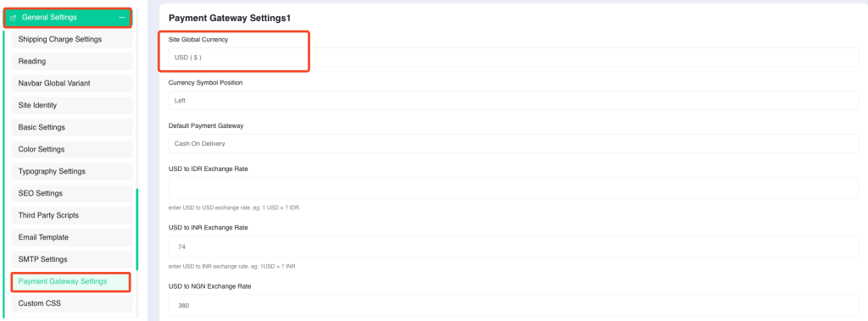The height and width of the screenshot is (321, 868).
Task: Click the hint text ending in INR
Action: (x=232, y=266)
